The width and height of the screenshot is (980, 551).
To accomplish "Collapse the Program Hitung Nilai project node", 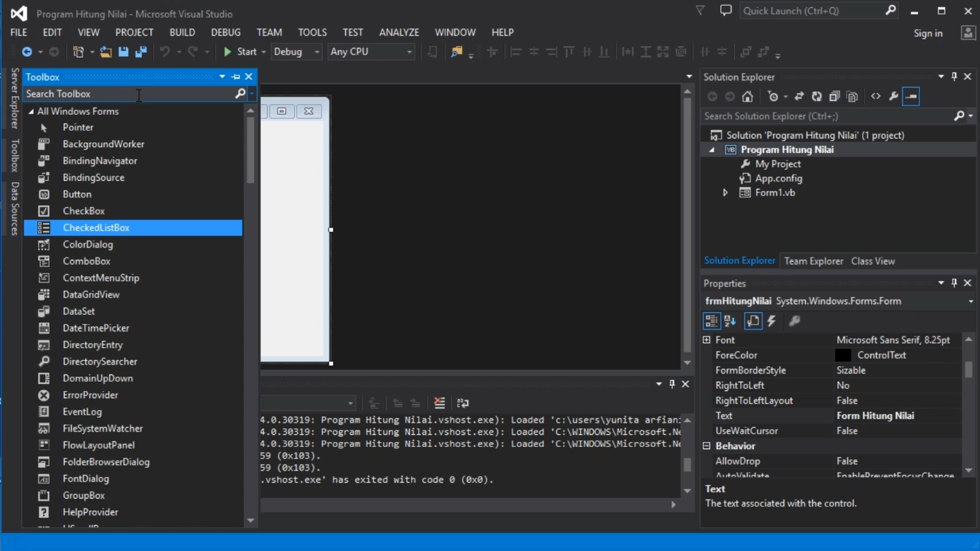I will tap(712, 150).
